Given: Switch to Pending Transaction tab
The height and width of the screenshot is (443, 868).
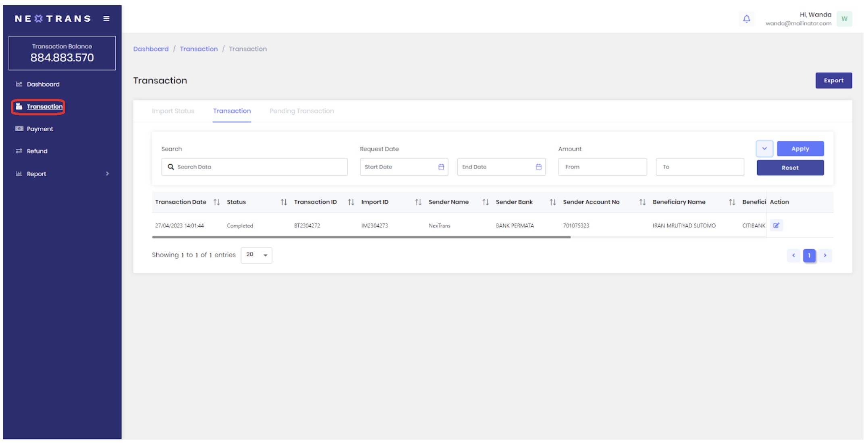Looking at the screenshot, I should (301, 111).
